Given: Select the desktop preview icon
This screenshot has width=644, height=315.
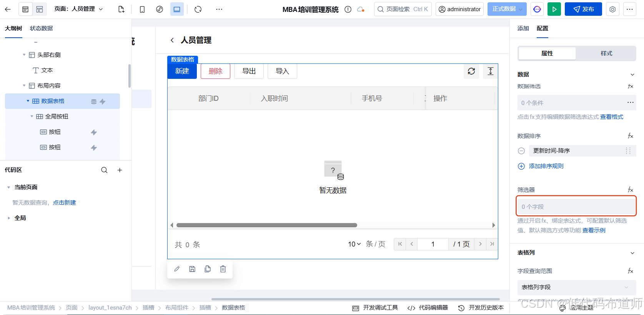Looking at the screenshot, I should click(x=177, y=9).
